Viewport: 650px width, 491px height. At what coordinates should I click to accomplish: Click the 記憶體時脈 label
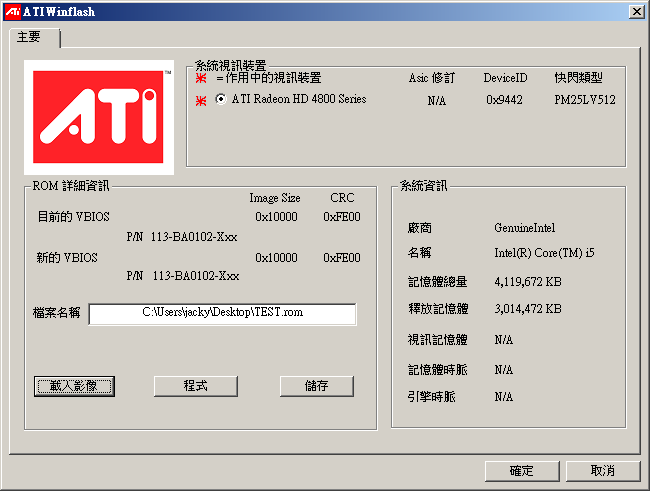tap(438, 370)
